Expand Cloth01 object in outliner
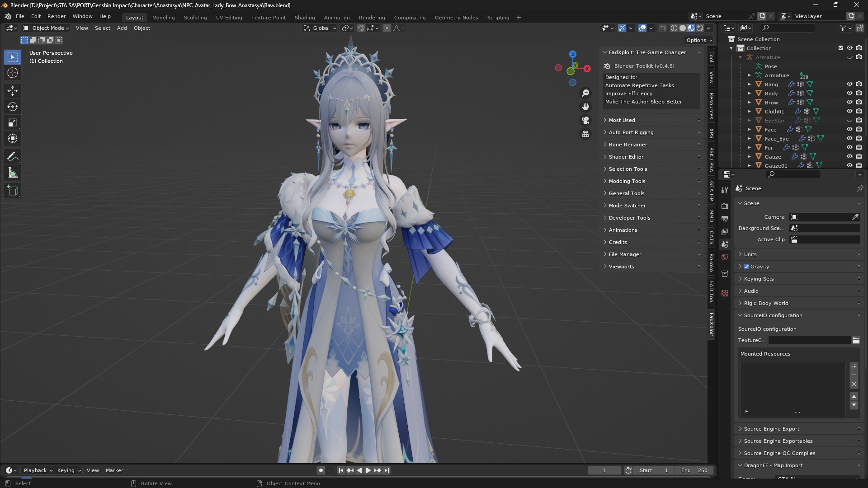The height and width of the screenshot is (488, 868). (750, 112)
